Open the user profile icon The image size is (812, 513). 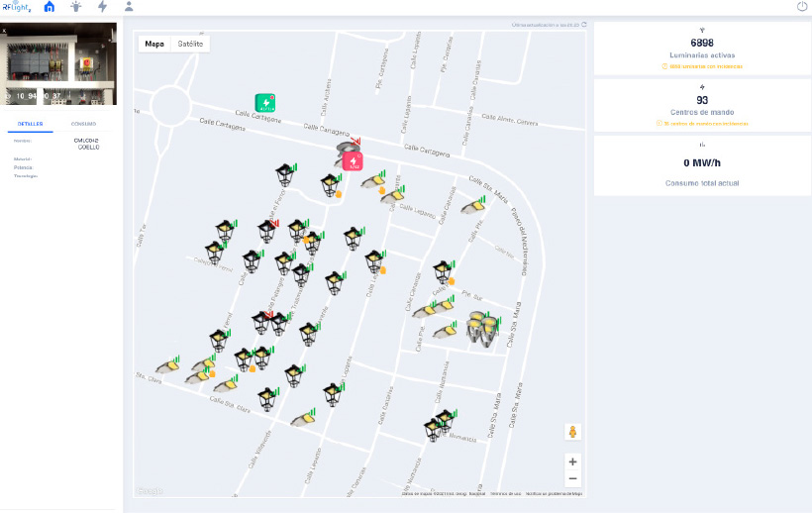coord(129,6)
